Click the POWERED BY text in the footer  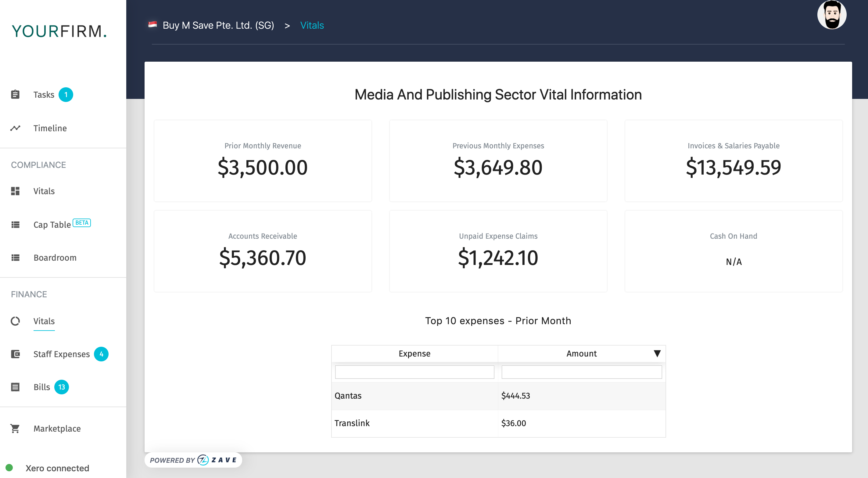coord(172,460)
